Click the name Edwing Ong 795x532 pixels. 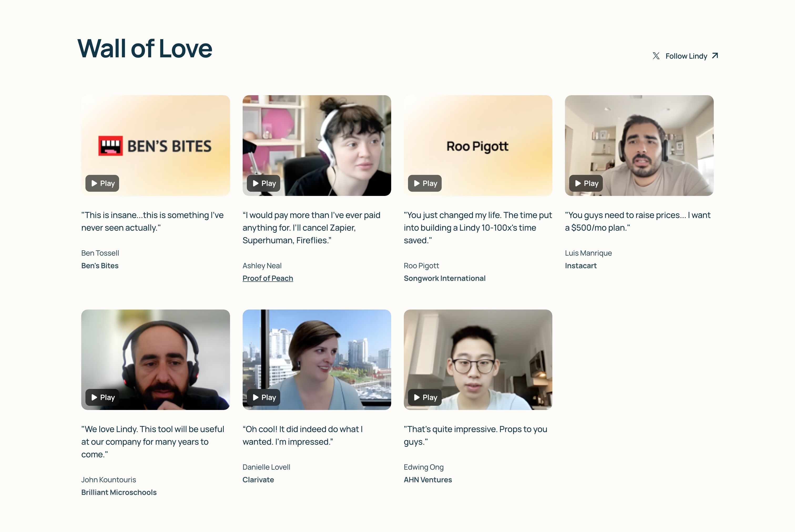(424, 467)
